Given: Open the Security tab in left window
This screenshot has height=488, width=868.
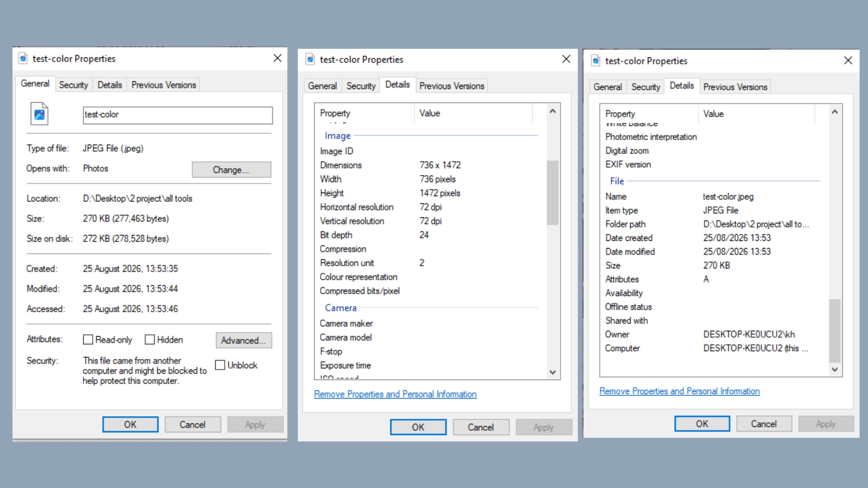Looking at the screenshot, I should pyautogui.click(x=73, y=85).
